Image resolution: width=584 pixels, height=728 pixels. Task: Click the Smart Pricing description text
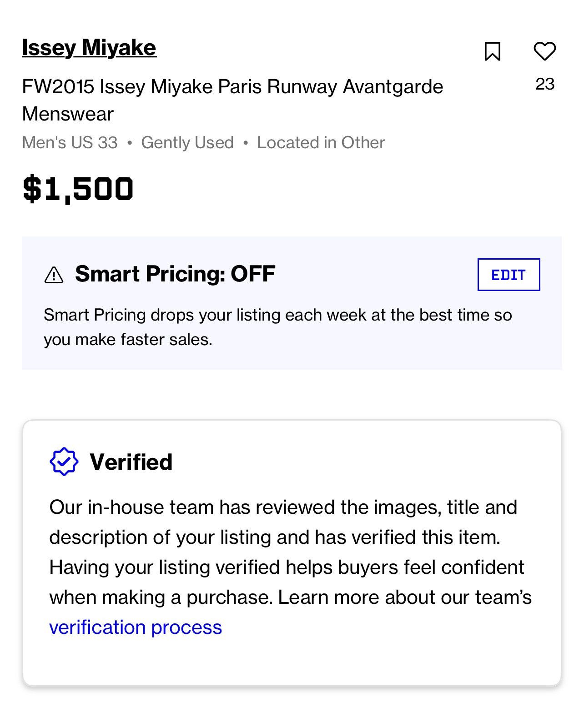(277, 327)
